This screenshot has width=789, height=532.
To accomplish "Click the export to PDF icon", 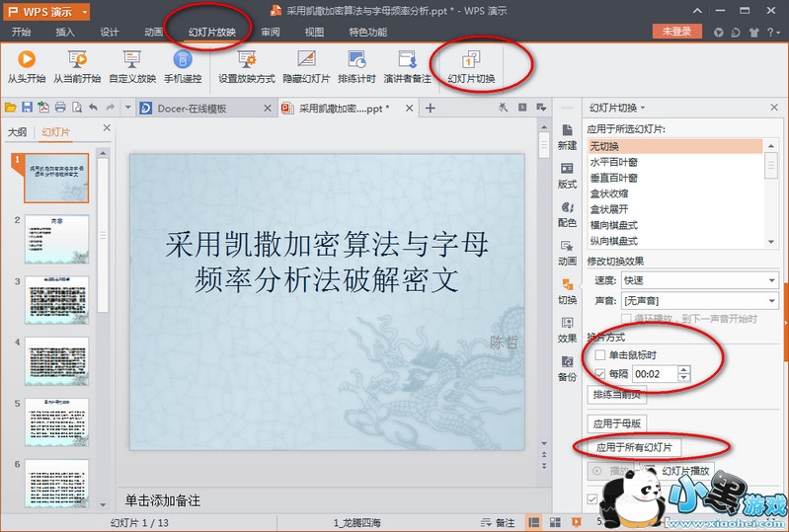I will point(43,108).
